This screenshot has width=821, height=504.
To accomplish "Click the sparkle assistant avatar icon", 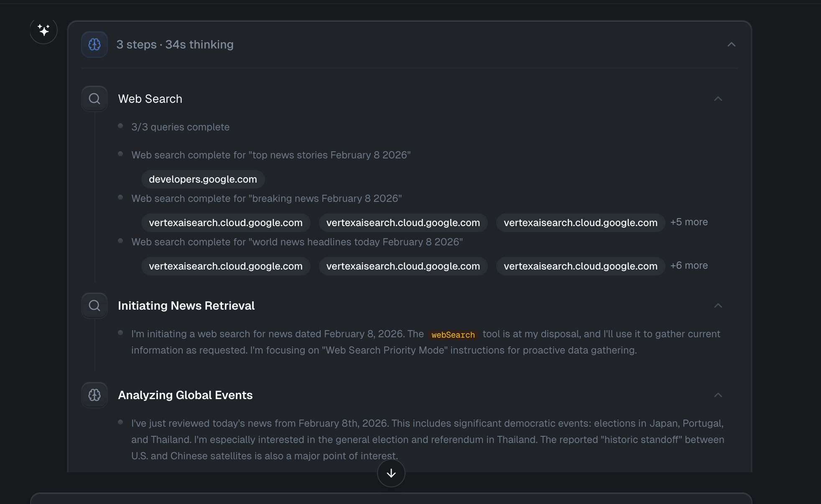I will click(x=43, y=31).
